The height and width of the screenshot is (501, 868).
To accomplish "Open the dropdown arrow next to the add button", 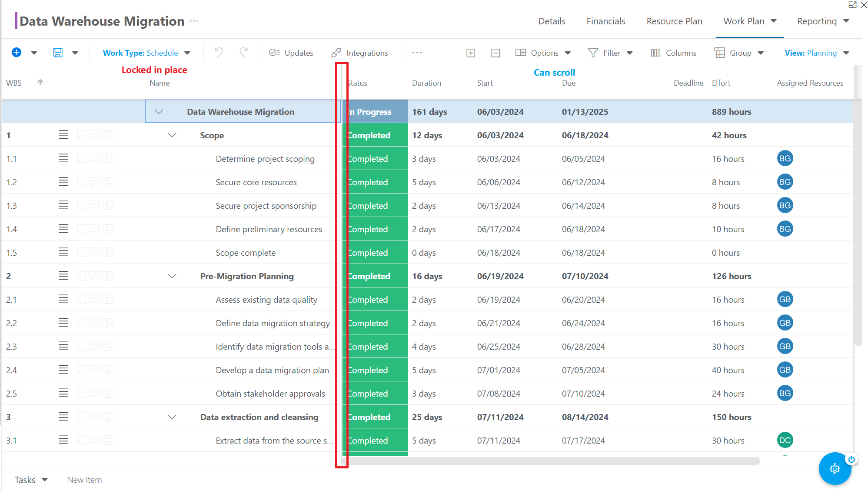I will point(34,53).
